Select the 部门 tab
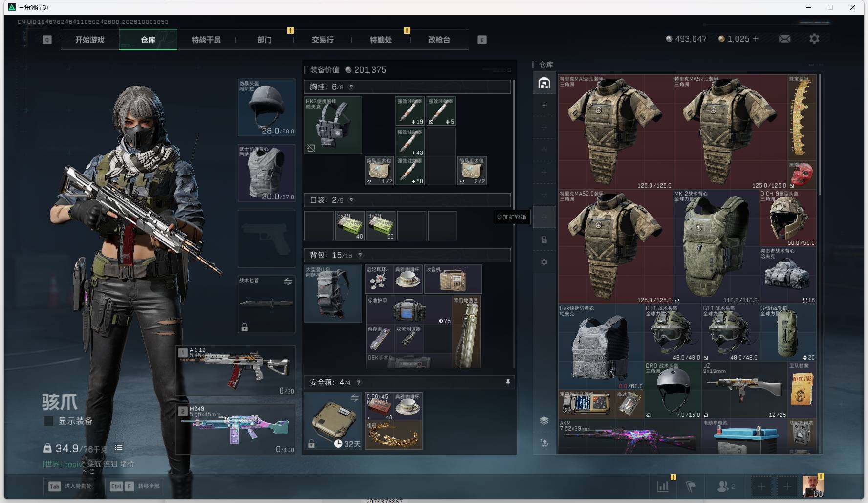 tap(264, 40)
